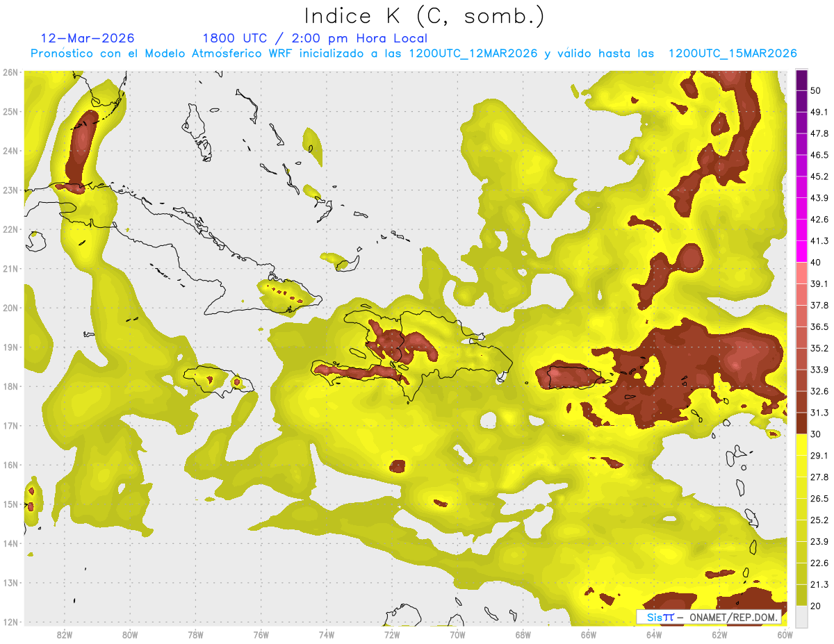Click the longitude label "78W"

coord(195,635)
